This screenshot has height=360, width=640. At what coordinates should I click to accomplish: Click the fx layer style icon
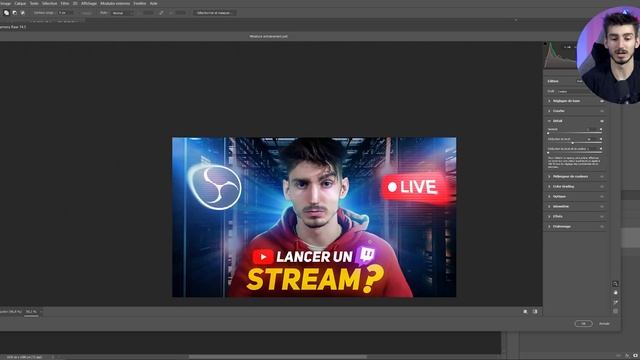pos(627,356)
